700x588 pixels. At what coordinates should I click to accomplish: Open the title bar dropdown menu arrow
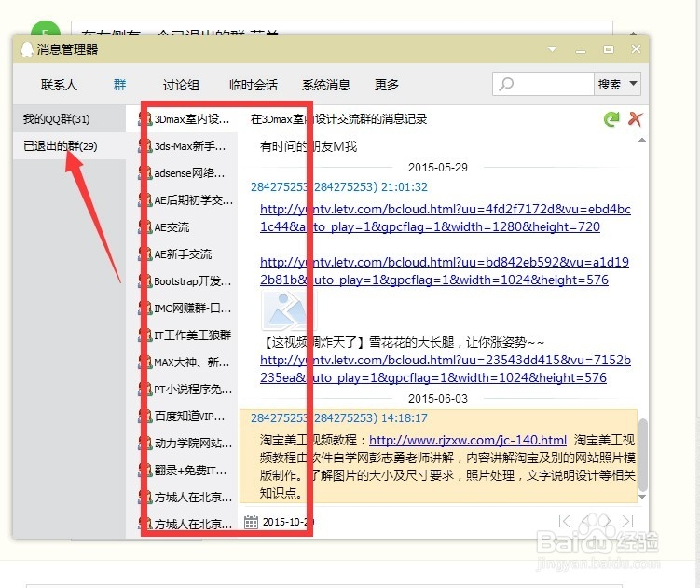point(552,49)
